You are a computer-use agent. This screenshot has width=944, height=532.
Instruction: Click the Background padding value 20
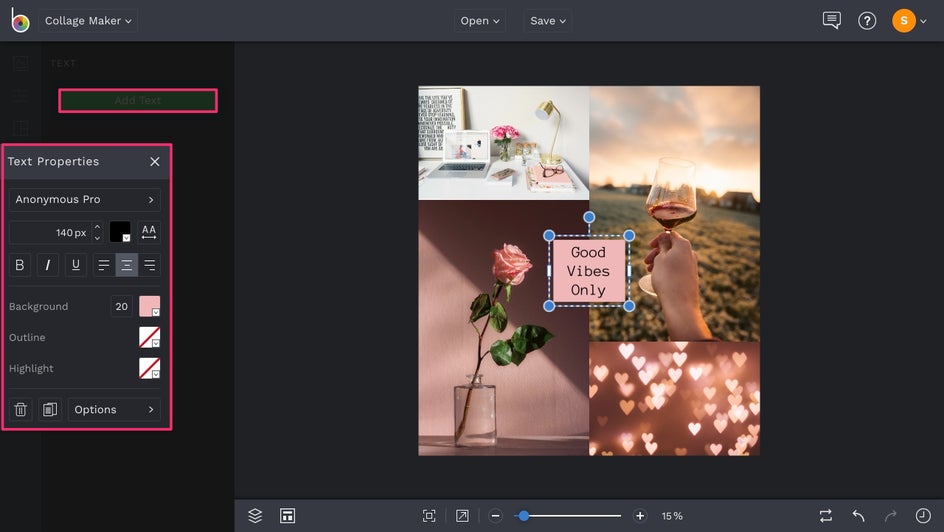tap(122, 306)
